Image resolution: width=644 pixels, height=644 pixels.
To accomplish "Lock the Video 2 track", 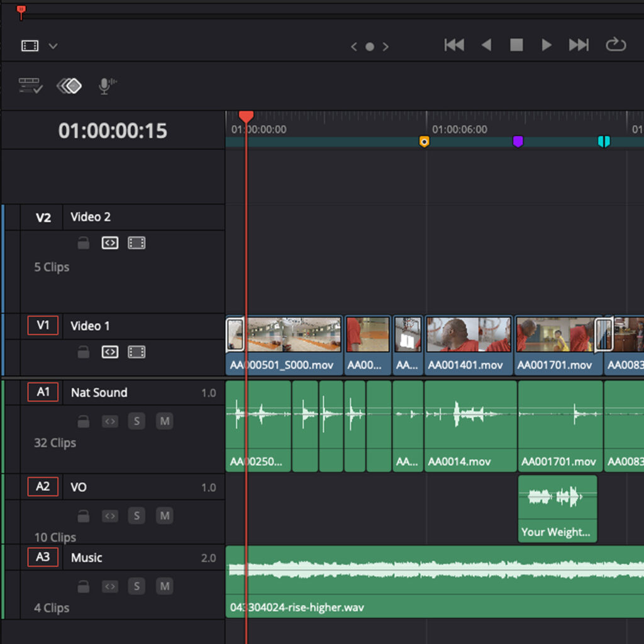I will (83, 243).
